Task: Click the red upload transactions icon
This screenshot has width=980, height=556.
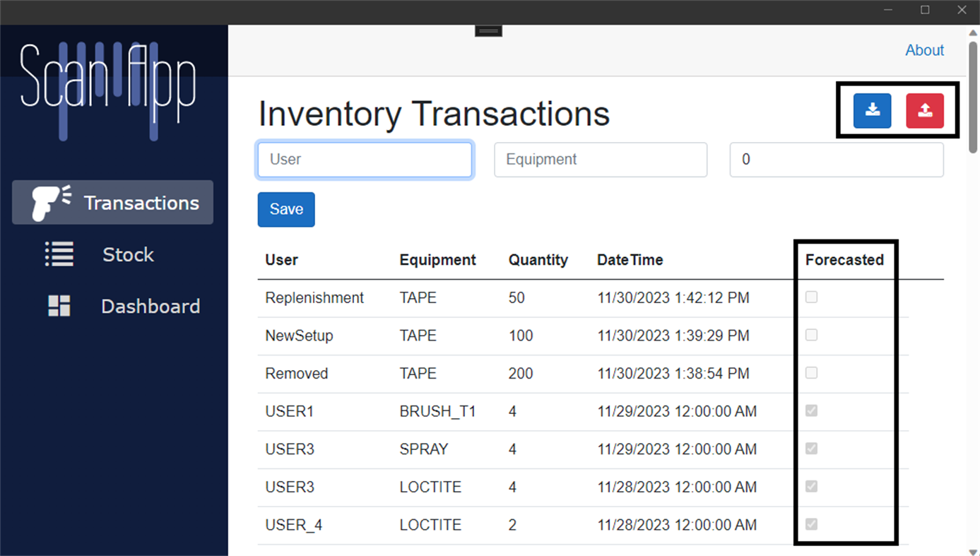Action: (x=925, y=111)
